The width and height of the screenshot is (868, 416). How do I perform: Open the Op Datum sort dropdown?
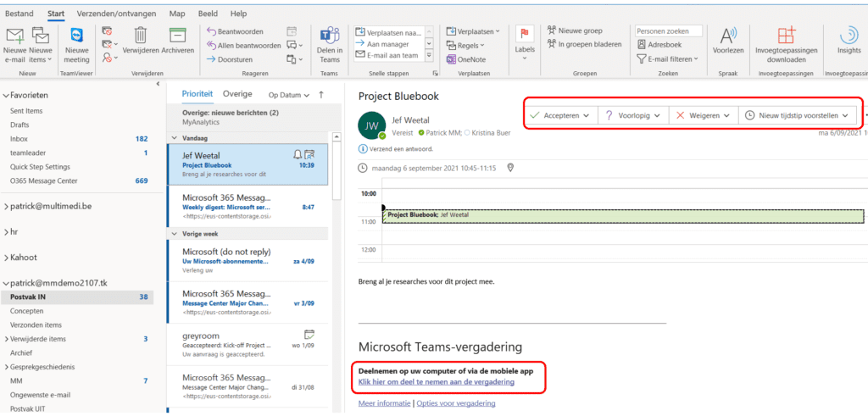click(289, 95)
